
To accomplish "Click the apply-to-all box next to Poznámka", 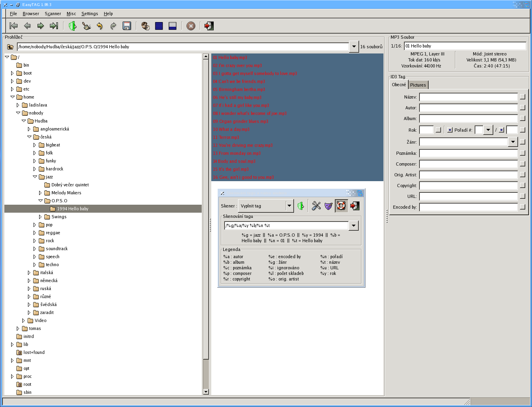I will click(x=522, y=153).
